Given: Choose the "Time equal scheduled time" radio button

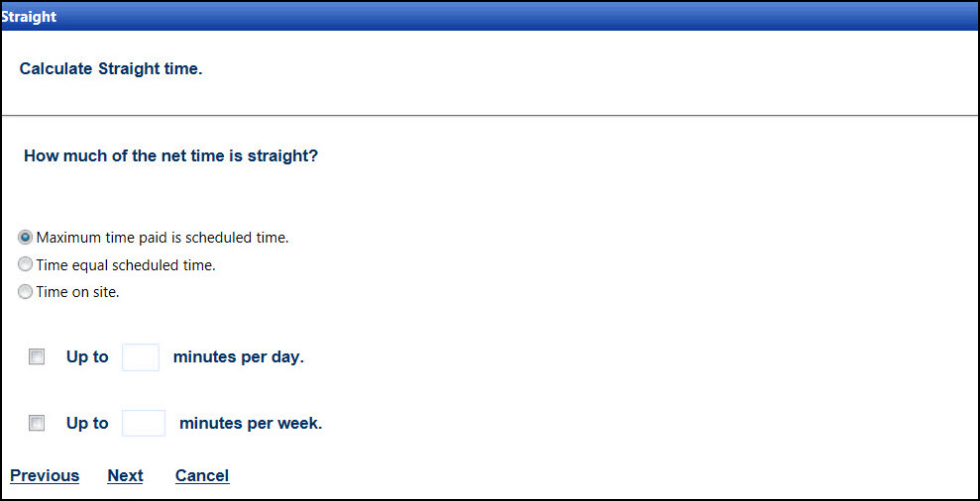Looking at the screenshot, I should (x=26, y=265).
